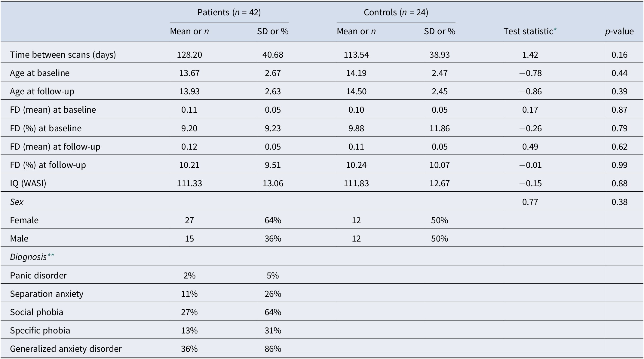
Task: Select the Age at follow-up row label
Action: tap(42, 91)
